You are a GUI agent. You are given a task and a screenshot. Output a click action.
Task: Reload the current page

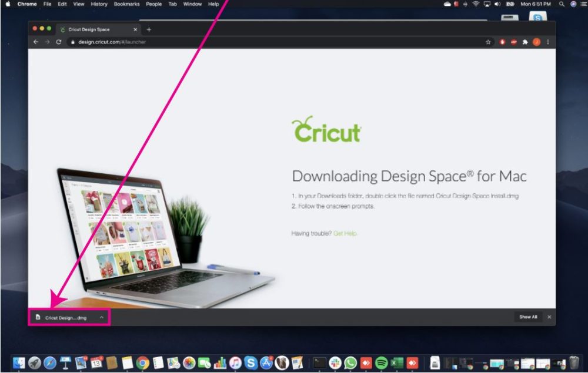pyautogui.click(x=58, y=42)
